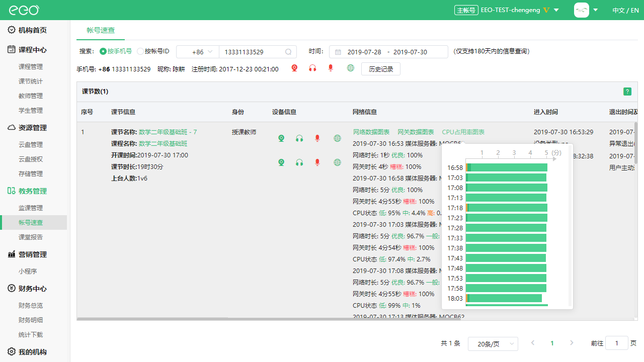This screenshot has height=362, width=644.
Task: Go to next page arrow
Action: click(572, 343)
